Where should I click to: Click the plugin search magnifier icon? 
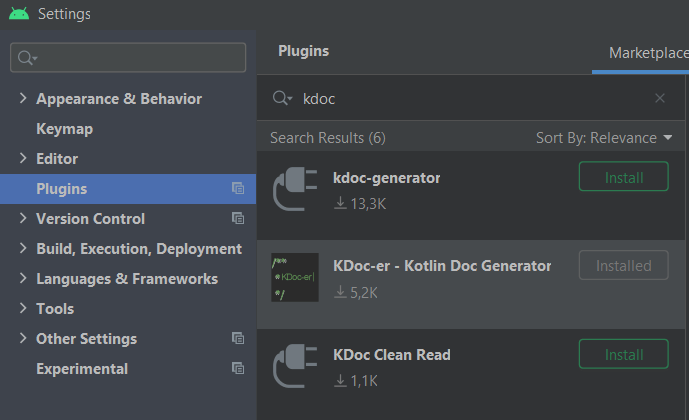click(282, 98)
